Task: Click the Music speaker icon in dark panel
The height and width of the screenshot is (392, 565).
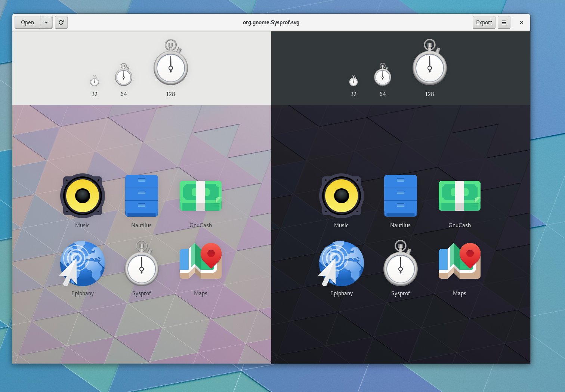Action: pyautogui.click(x=342, y=196)
